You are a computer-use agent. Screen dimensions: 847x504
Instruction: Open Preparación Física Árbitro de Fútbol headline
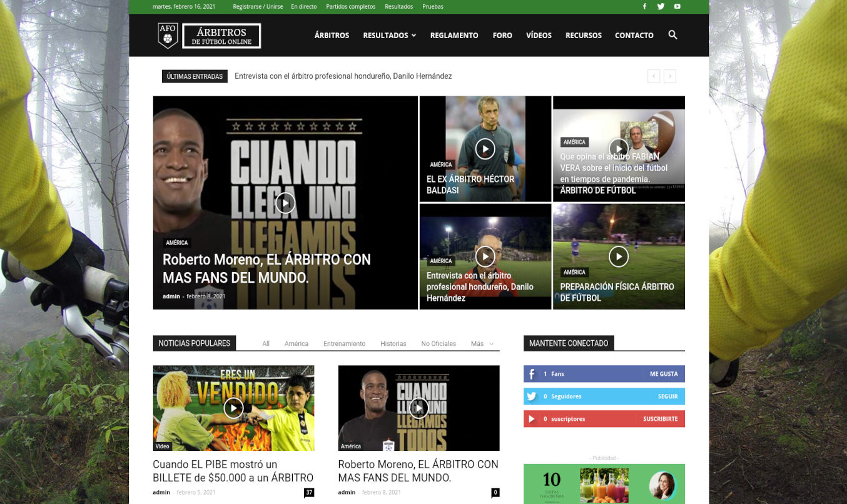click(617, 292)
